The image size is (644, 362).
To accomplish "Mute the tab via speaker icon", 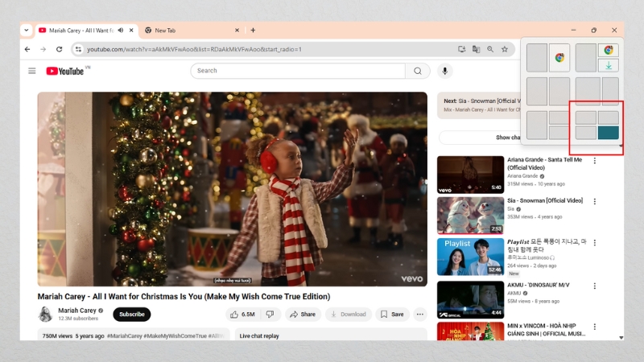I will point(121,31).
